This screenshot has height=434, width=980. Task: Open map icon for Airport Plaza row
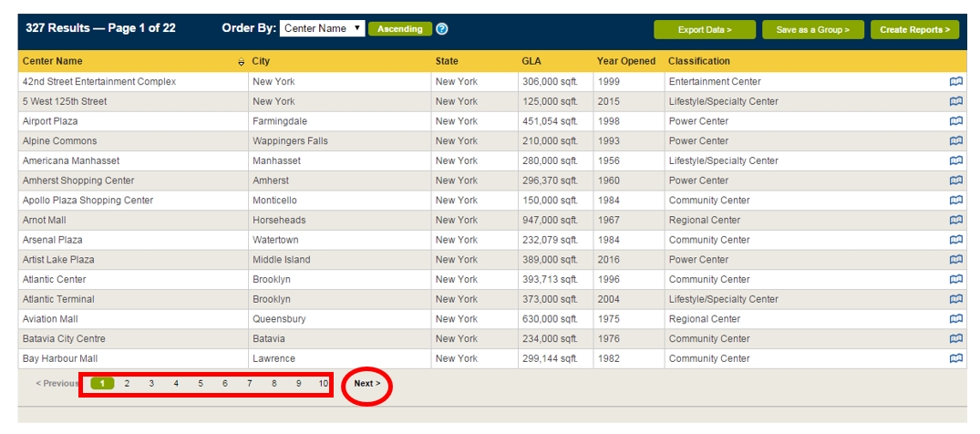tap(955, 121)
